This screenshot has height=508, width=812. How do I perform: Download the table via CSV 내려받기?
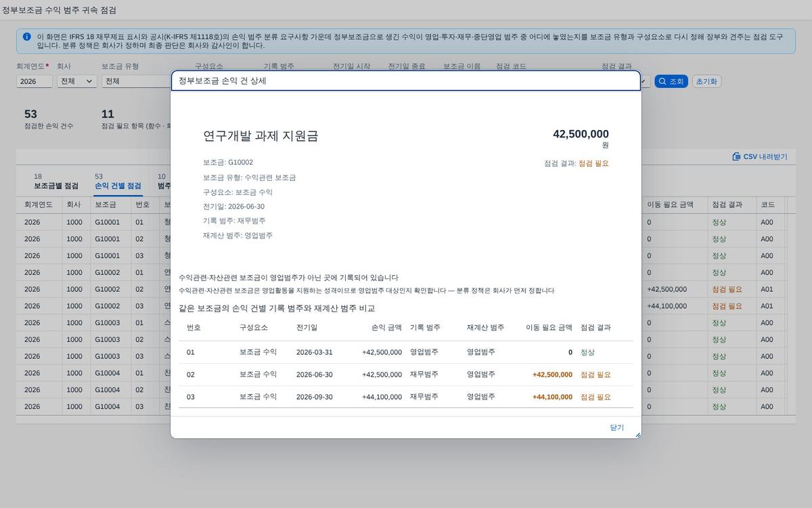pyautogui.click(x=759, y=156)
